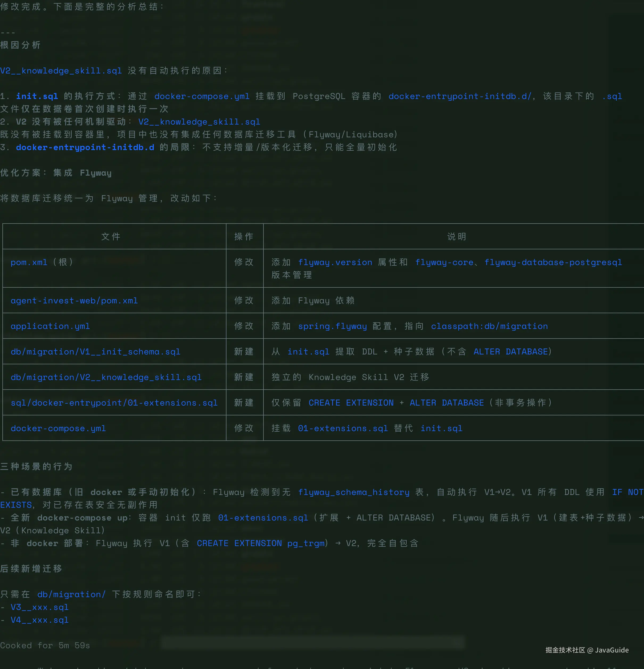The height and width of the screenshot is (669, 644).
Task: Open agent-invest-web/pom.xml table entry
Action: coord(75,300)
